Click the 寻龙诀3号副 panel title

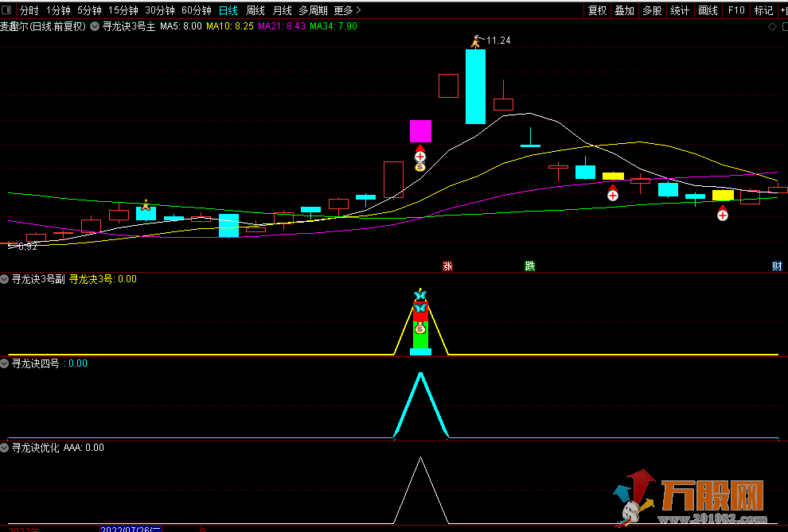pos(38,279)
